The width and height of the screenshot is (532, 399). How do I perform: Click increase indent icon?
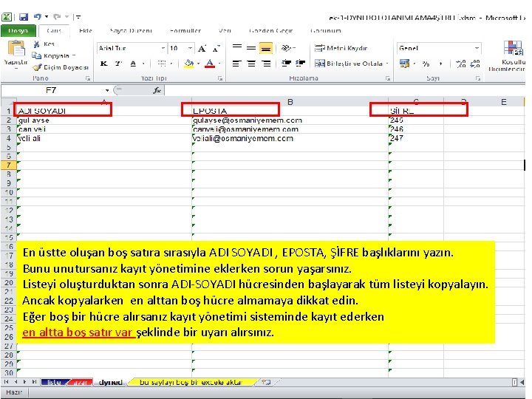coord(300,63)
